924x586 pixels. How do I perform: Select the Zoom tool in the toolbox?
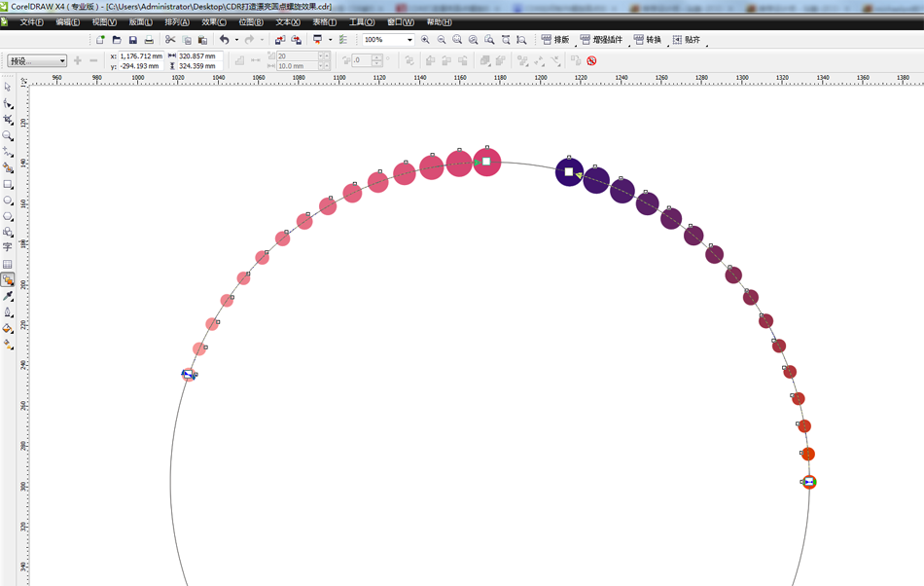click(8, 136)
